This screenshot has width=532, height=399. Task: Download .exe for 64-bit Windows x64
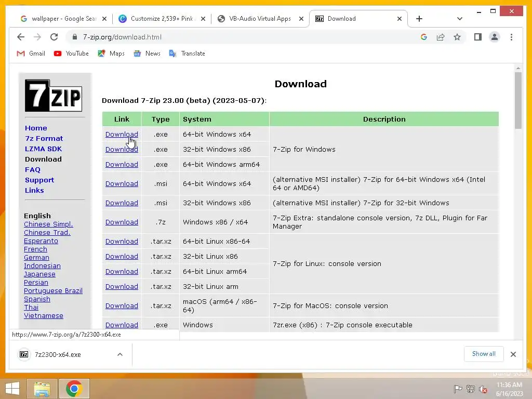[122, 135]
